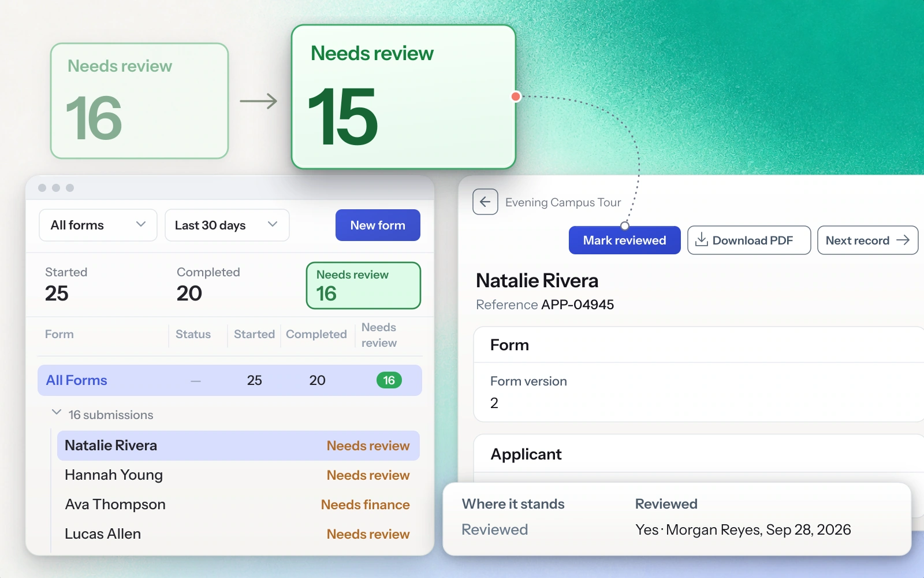This screenshot has height=578, width=924.
Task: Click Needs review status for Hannah Young
Action: [368, 475]
